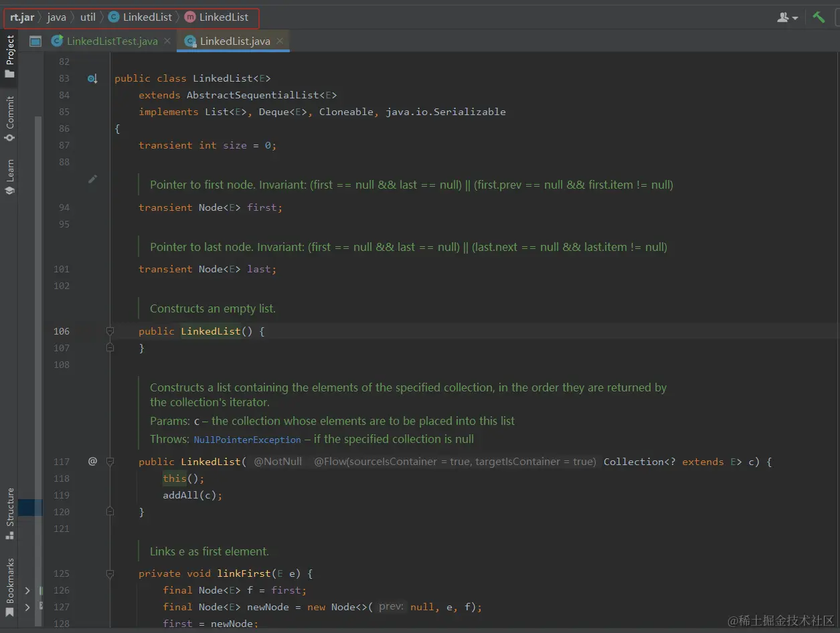This screenshot has height=633, width=840.
Task: Click util in the breadcrumb bar
Action: point(88,17)
